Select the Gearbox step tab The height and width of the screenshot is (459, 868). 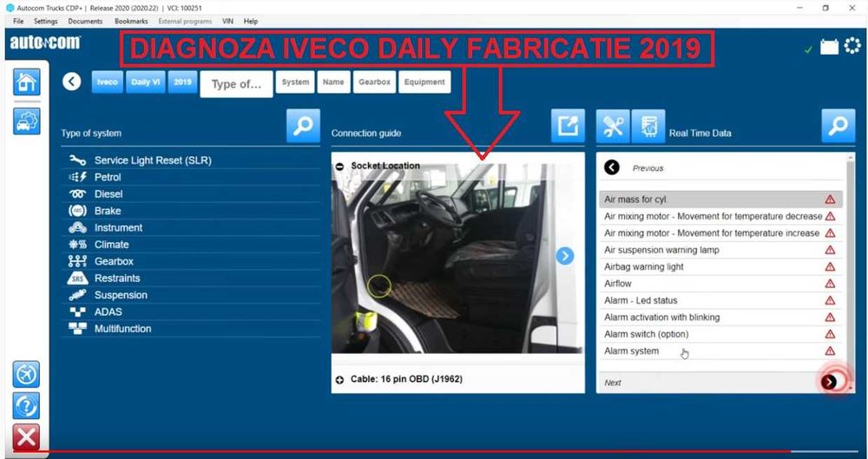pos(374,82)
